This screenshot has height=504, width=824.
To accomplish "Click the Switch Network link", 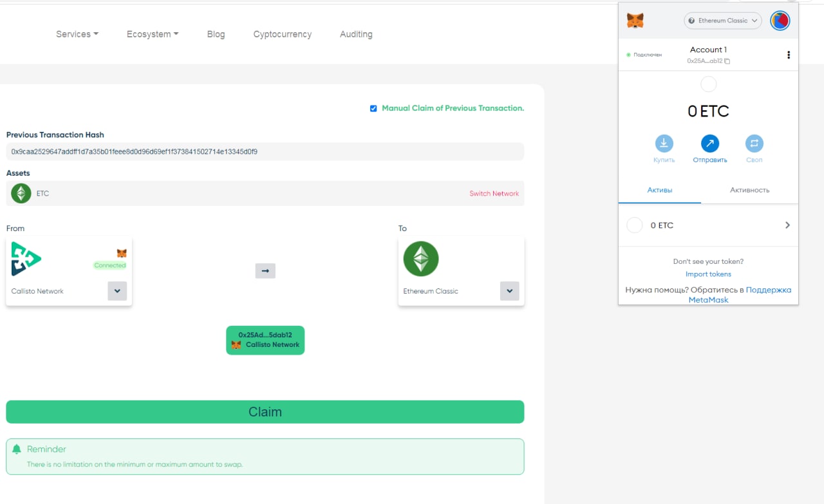I will pos(494,194).
